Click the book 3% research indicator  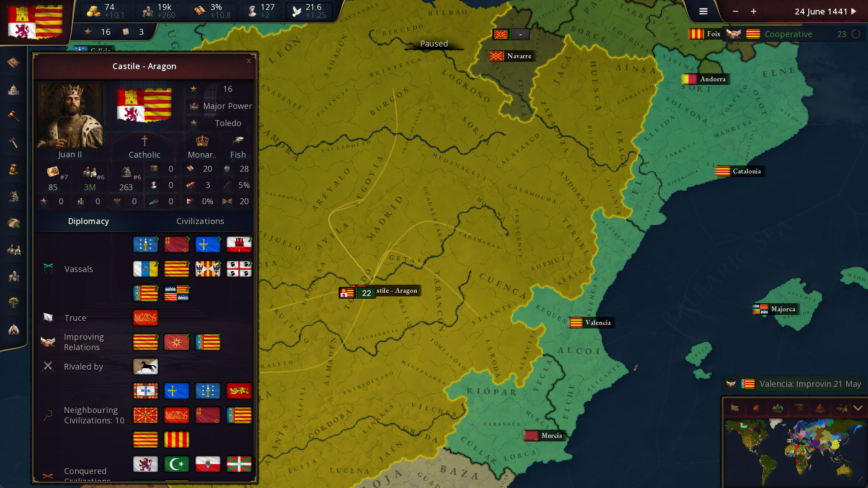(212, 11)
